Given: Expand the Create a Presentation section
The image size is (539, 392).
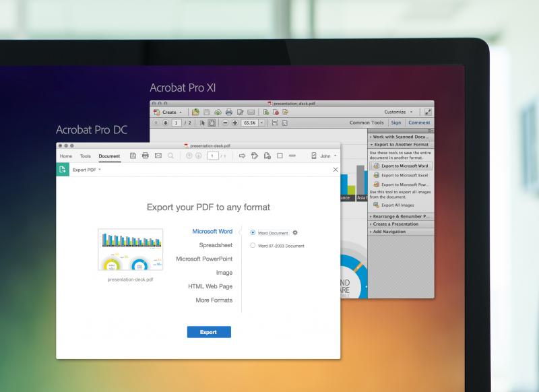Looking at the screenshot, I should click(398, 224).
